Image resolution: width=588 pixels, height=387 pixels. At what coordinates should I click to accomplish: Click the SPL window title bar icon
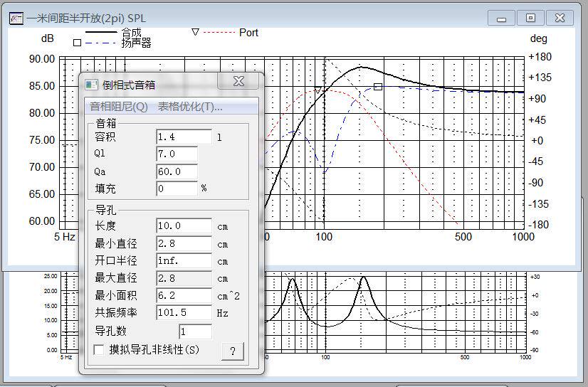(15, 18)
